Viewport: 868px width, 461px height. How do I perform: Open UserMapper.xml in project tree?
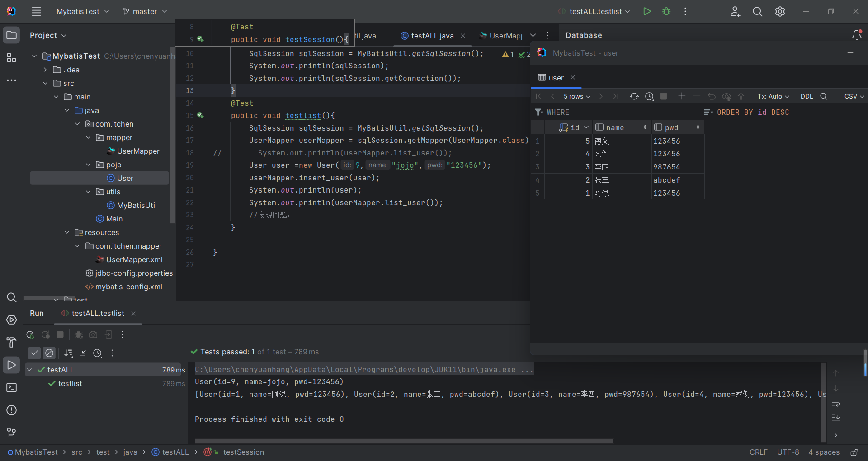click(134, 259)
